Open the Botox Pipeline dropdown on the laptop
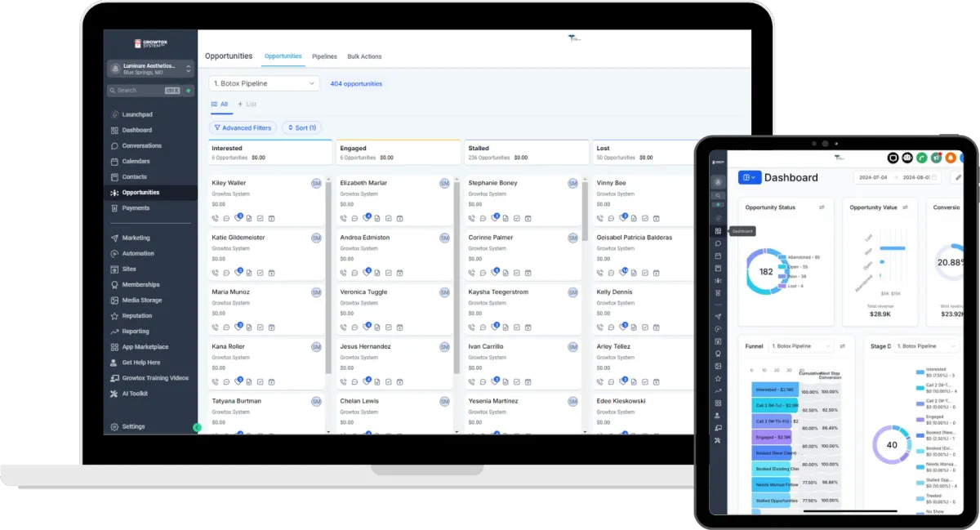The image size is (980, 530). (264, 83)
